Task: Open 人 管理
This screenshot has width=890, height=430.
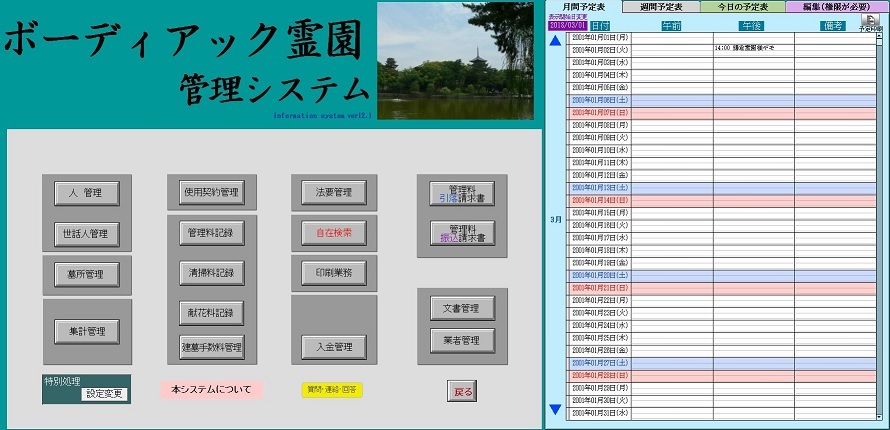Action: pos(87,193)
